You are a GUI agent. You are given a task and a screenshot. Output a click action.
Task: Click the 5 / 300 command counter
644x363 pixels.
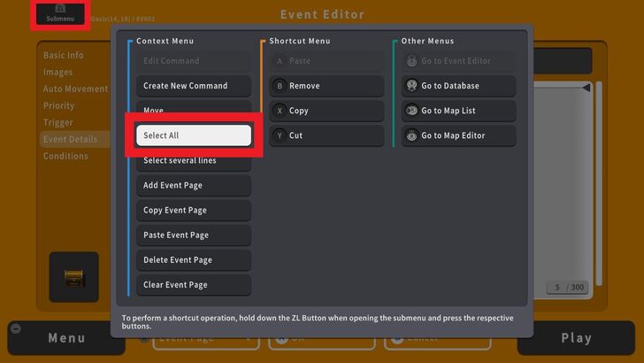568,288
